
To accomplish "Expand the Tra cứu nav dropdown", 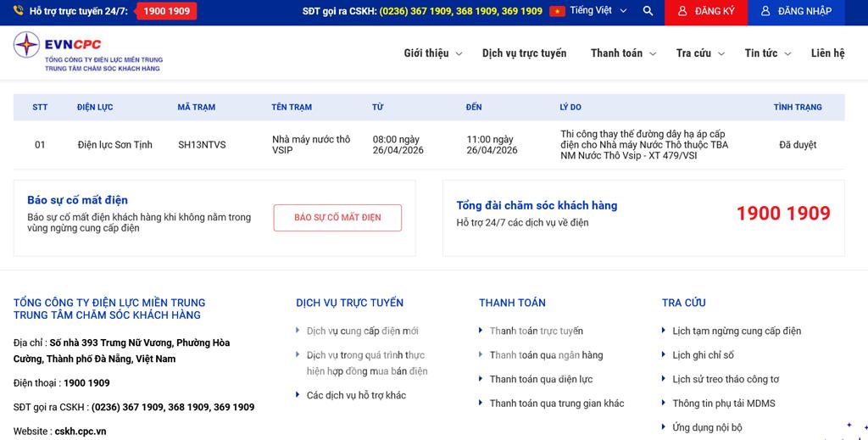I will pos(721,53).
